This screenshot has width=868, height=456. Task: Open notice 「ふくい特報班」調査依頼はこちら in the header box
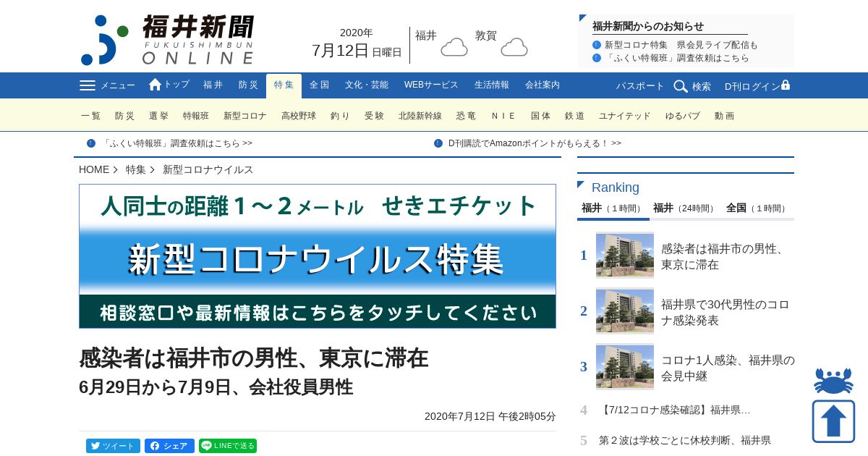(x=677, y=58)
